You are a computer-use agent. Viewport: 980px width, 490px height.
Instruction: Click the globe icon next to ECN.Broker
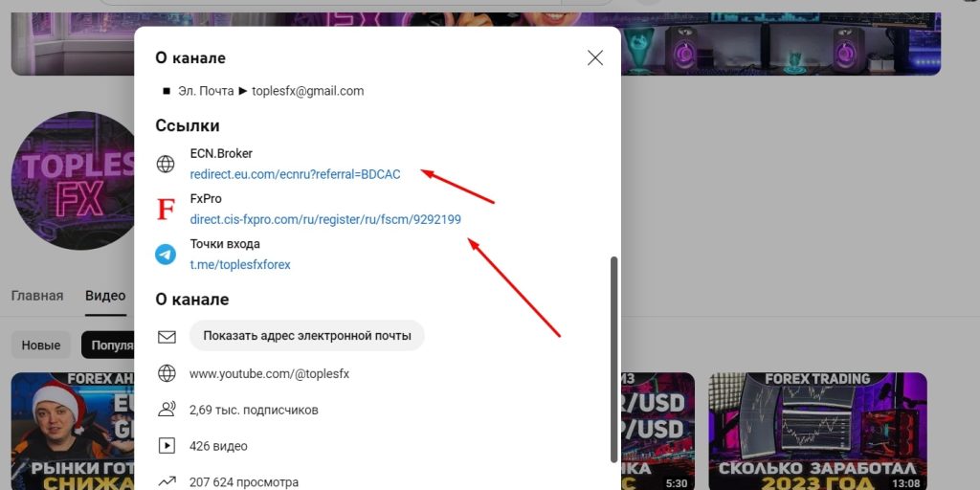click(x=166, y=164)
